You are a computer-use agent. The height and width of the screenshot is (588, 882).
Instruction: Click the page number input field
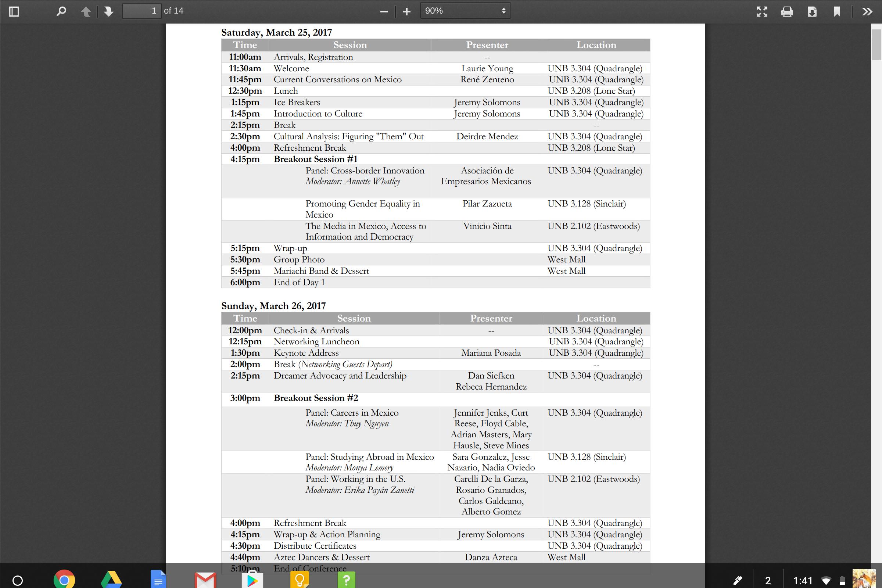click(x=142, y=11)
